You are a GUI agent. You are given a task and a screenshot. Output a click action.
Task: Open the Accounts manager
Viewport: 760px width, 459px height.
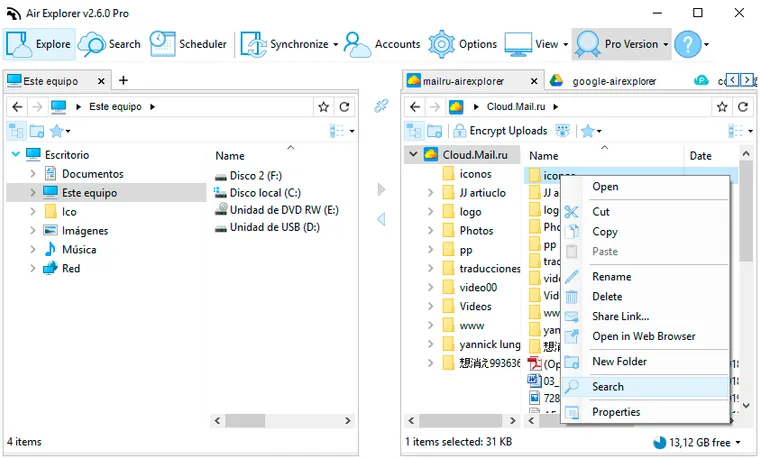(x=381, y=44)
